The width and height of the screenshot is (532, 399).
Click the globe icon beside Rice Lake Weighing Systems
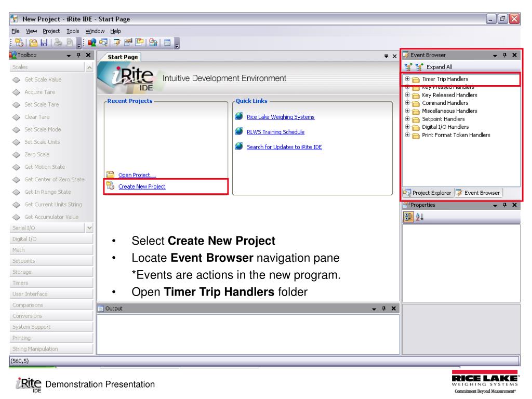coord(239,116)
